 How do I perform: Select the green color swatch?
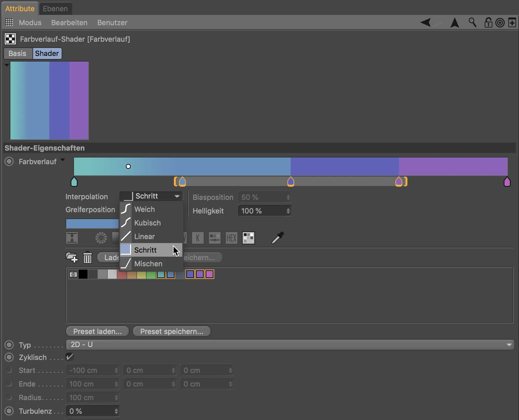[151, 274]
